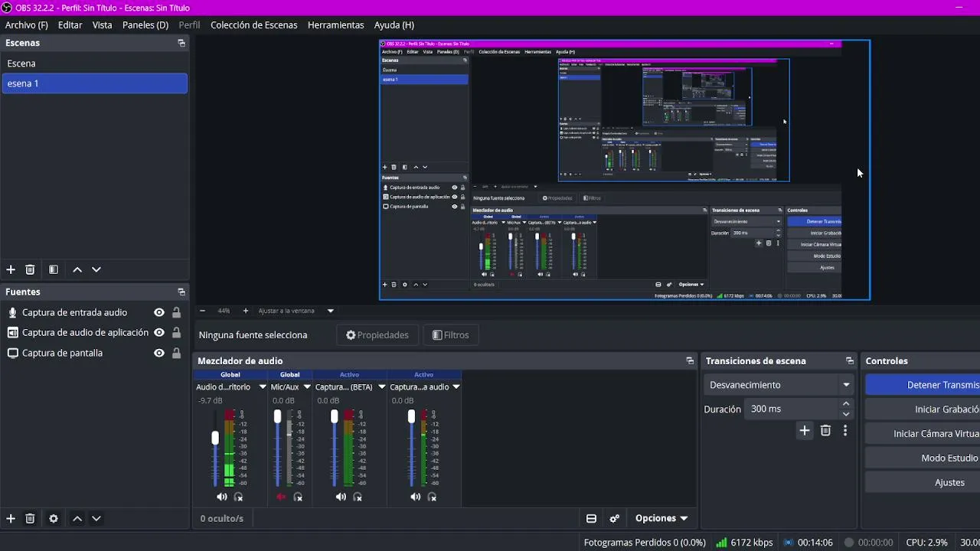The width and height of the screenshot is (980, 551).
Task: Open the Editar menu
Action: [70, 25]
